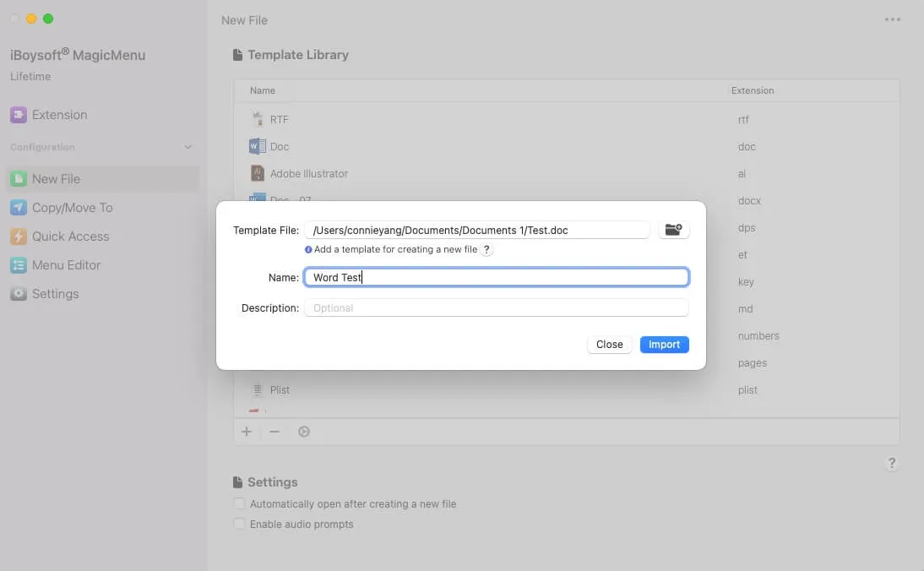Click the Quick Access lightning icon
The width and height of the screenshot is (924, 571).
point(19,237)
